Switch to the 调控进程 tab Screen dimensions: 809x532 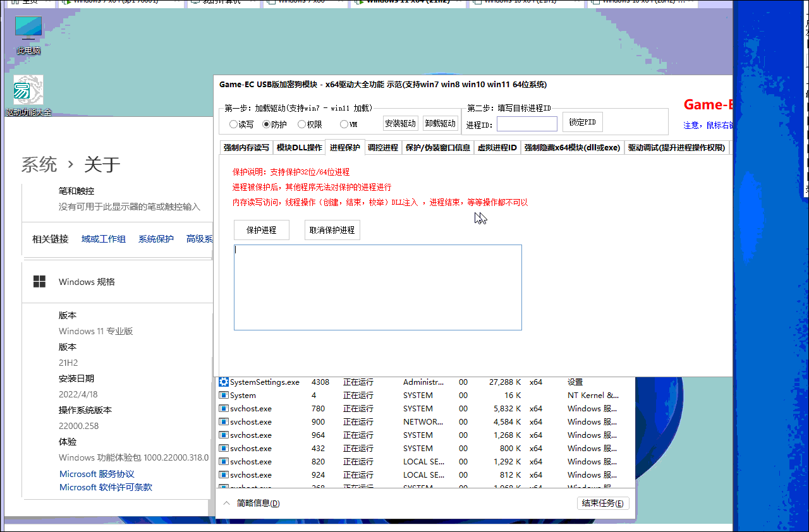coord(383,148)
